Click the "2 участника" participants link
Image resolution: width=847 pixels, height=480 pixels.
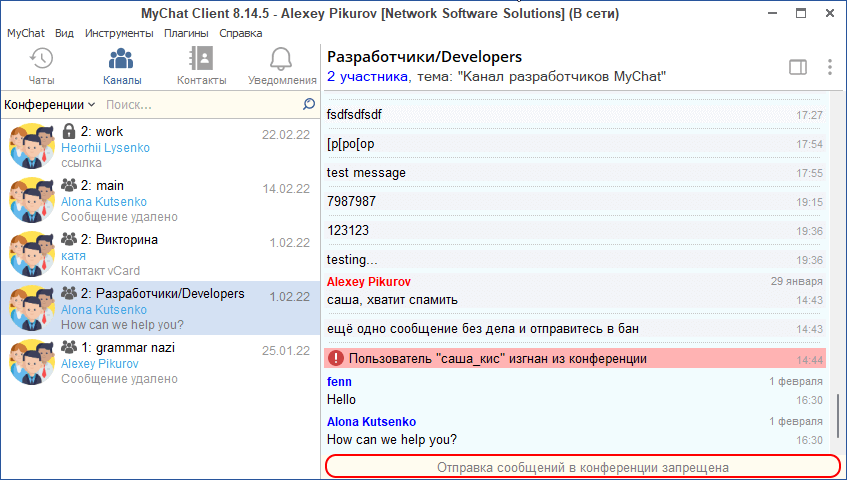pyautogui.click(x=367, y=77)
